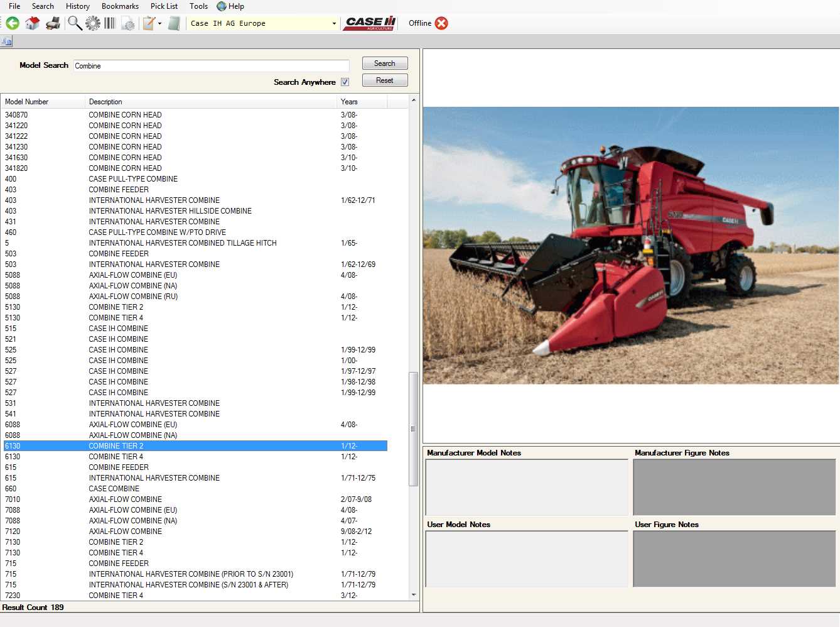The width and height of the screenshot is (840, 627).
Task: Open the Tools menu
Action: [198, 6]
